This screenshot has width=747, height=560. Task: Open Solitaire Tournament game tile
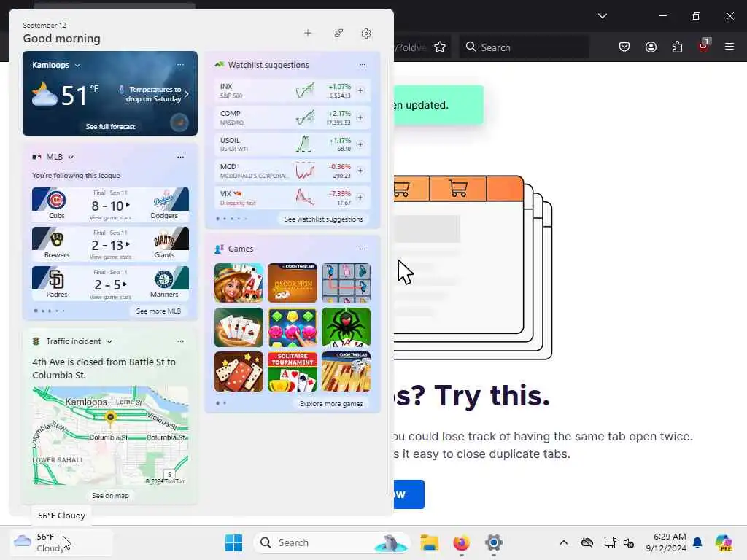coord(292,371)
